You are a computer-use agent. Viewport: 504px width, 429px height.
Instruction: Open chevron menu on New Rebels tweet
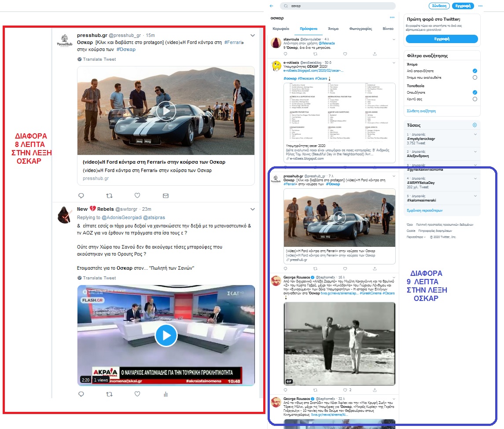(253, 209)
